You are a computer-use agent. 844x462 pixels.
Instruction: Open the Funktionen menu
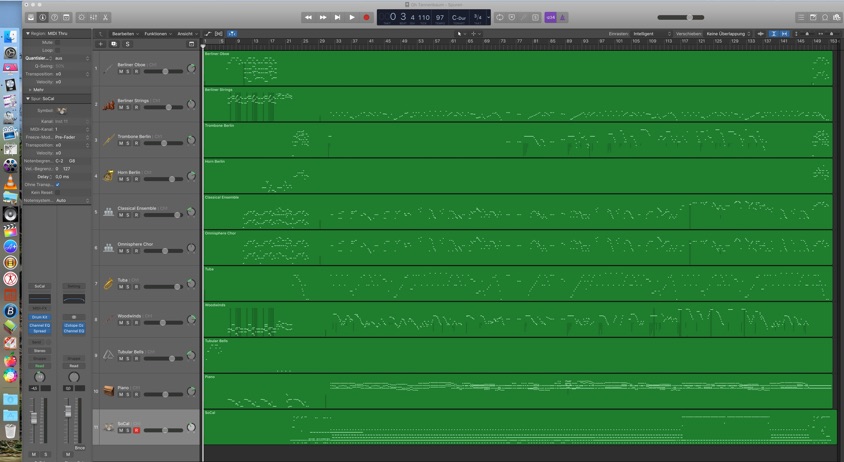158,33
